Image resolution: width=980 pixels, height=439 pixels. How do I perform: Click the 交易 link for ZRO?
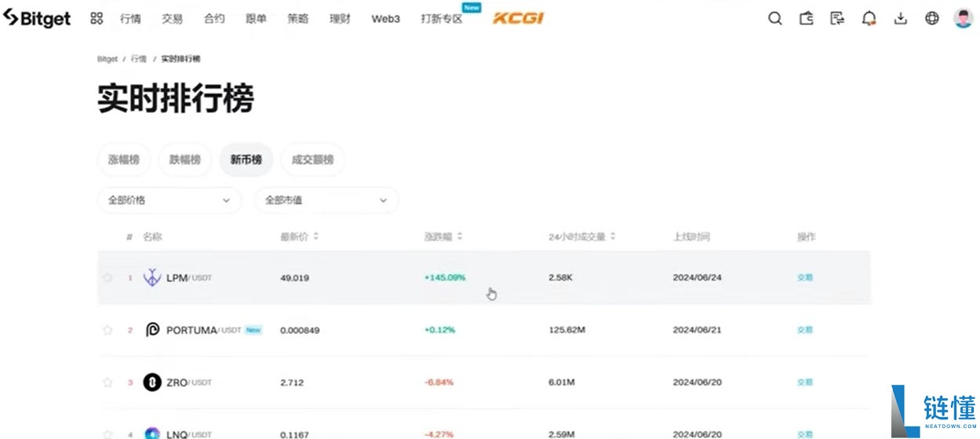[x=805, y=382]
